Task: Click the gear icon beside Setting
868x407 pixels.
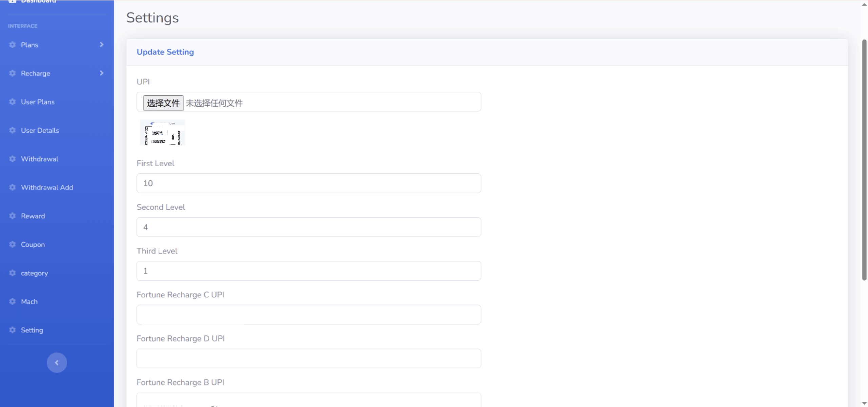Action: 13,330
